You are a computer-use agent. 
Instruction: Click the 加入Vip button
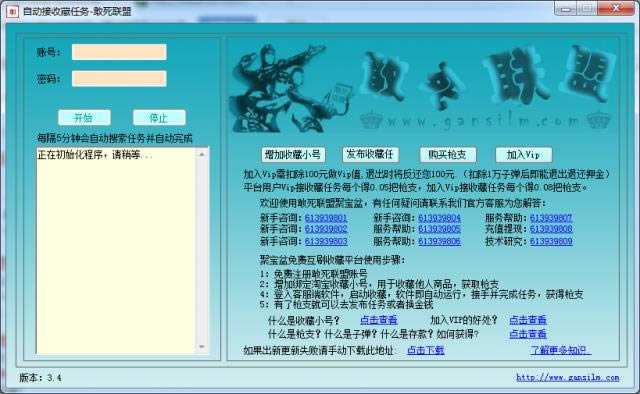click(524, 155)
